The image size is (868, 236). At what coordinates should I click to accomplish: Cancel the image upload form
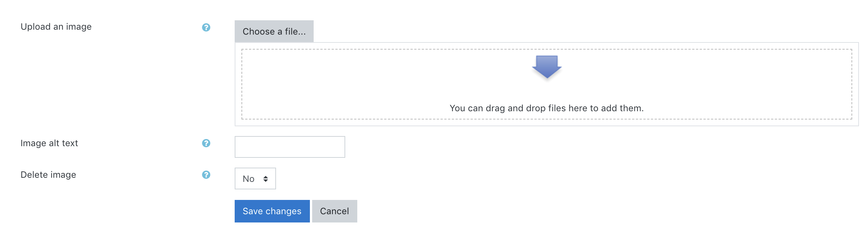coord(335,211)
